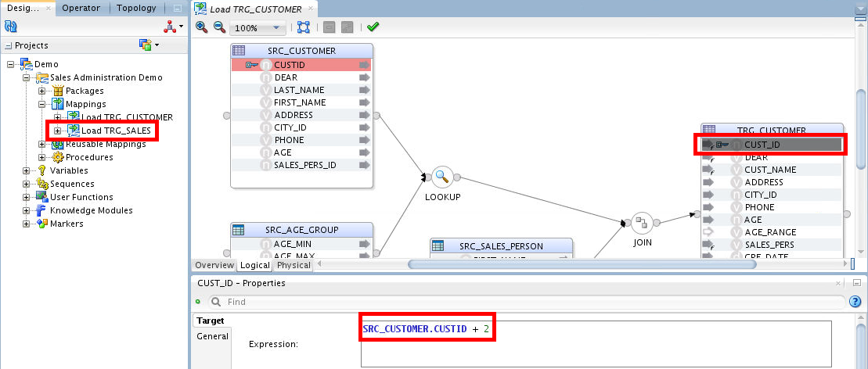Select the JOIN component icon
This screenshot has width=868, height=369.
(x=642, y=222)
